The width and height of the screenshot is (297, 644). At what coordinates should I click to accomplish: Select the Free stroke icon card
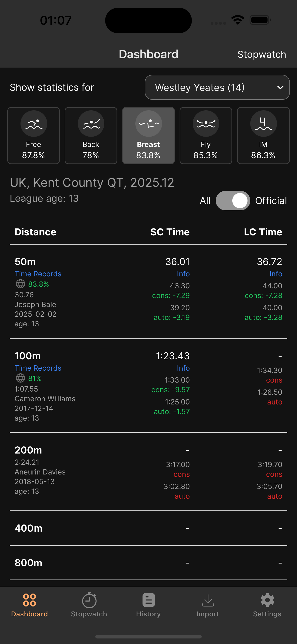34,135
